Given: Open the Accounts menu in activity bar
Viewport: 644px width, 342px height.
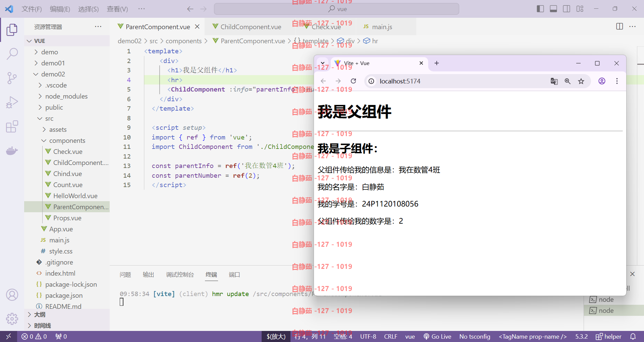Looking at the screenshot, I should pyautogui.click(x=12, y=295).
